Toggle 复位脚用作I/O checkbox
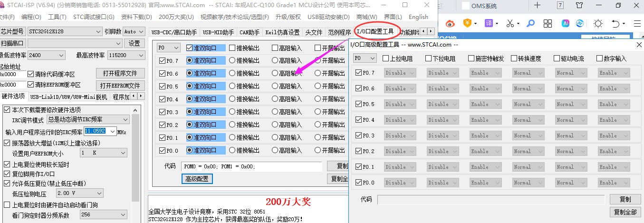Viewport: 644px width, 223px height. tap(7, 174)
